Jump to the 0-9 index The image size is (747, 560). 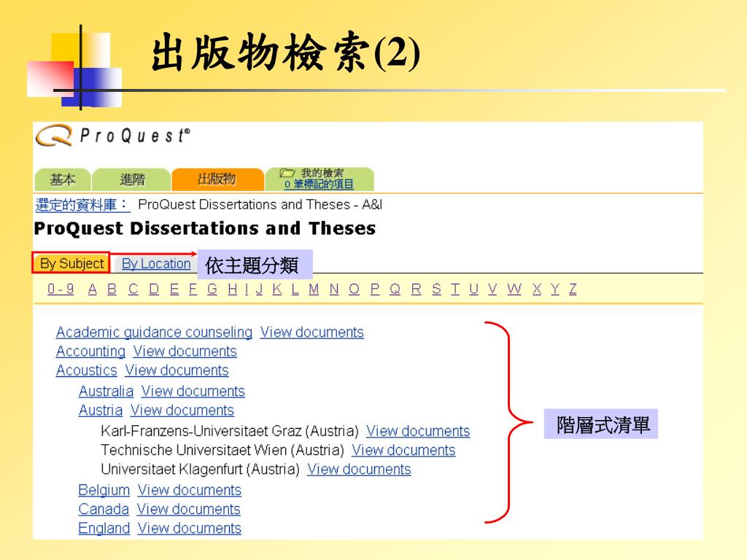point(61,289)
